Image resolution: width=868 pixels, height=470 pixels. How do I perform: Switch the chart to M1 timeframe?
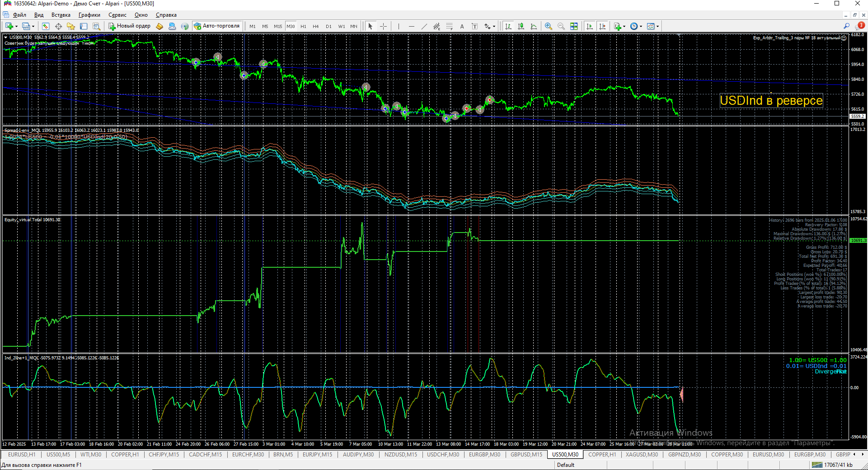tap(253, 26)
